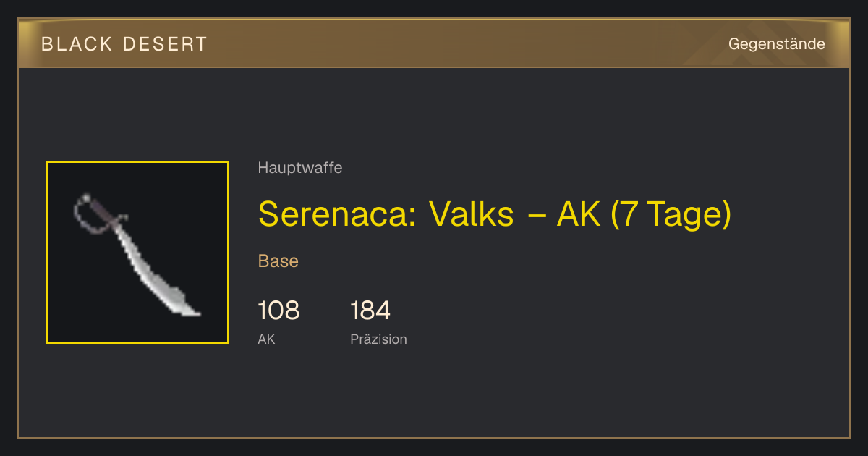
Task: Select the Base enhancement level label
Action: pyautogui.click(x=278, y=261)
